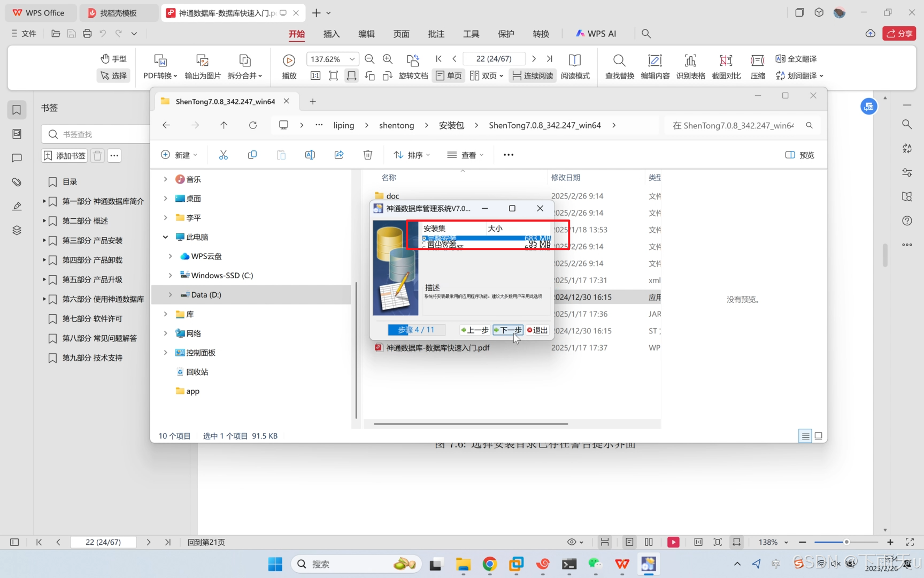Image resolution: width=924 pixels, height=578 pixels.
Task: Open thumbnails panel in left sidebar
Action: tap(17, 134)
